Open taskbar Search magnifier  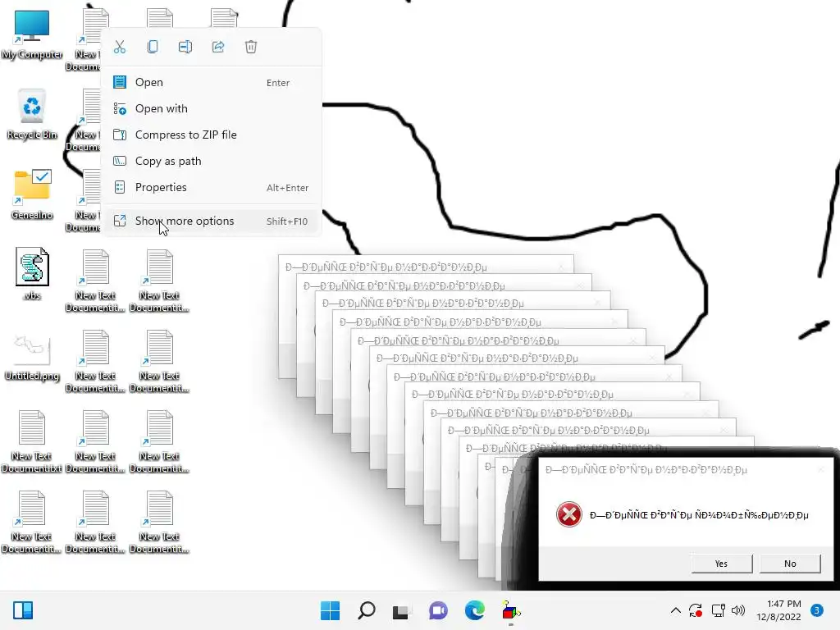(x=367, y=610)
